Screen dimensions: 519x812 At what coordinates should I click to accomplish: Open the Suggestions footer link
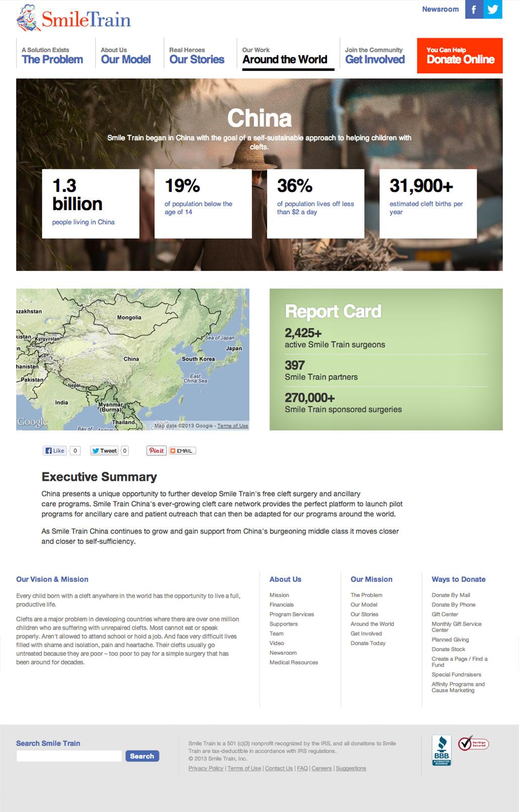click(x=351, y=768)
